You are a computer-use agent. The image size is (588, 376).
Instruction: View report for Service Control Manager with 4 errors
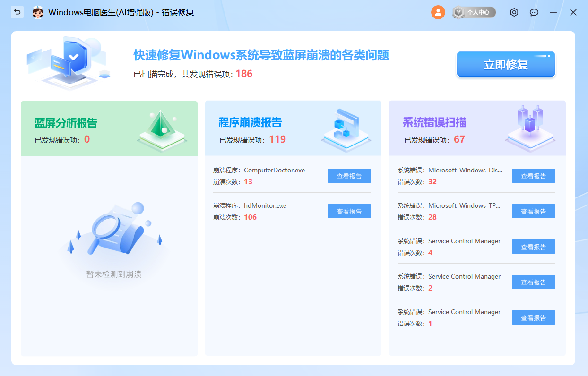click(533, 247)
